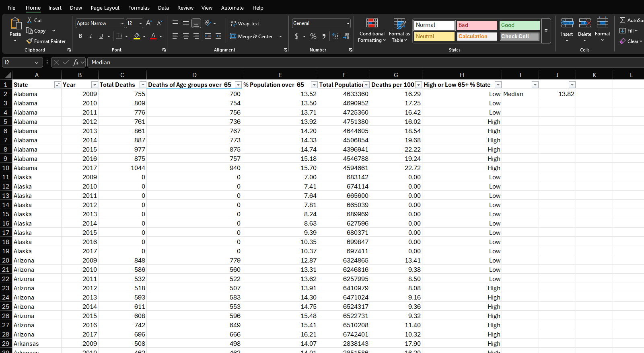644x353 pixels.
Task: Toggle bottom align for the cell
Action: pos(196,23)
